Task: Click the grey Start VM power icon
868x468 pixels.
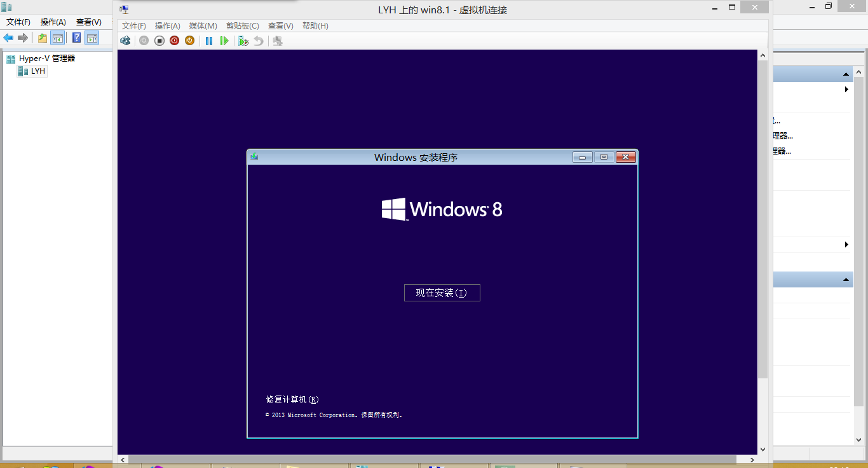Action: tap(144, 41)
